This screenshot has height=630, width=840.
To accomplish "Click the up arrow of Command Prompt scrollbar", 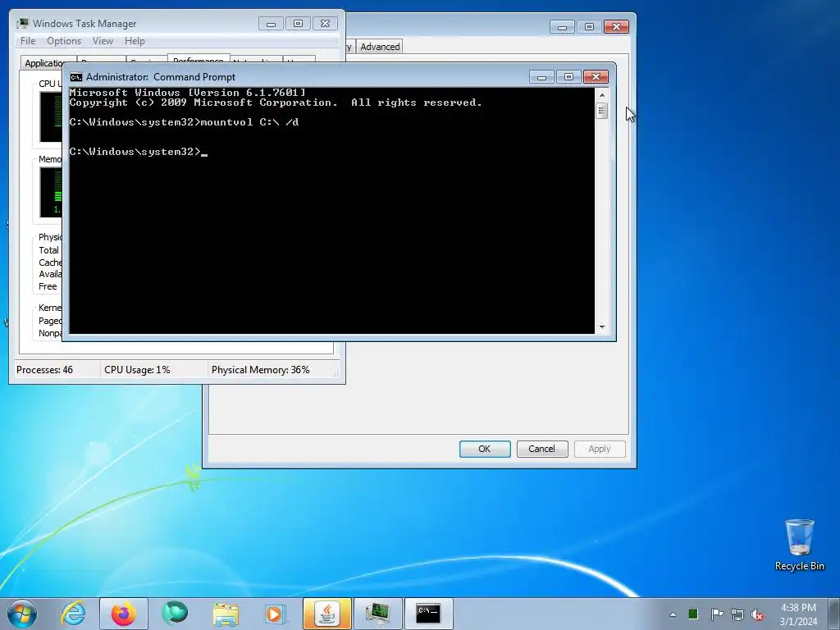I will point(602,95).
